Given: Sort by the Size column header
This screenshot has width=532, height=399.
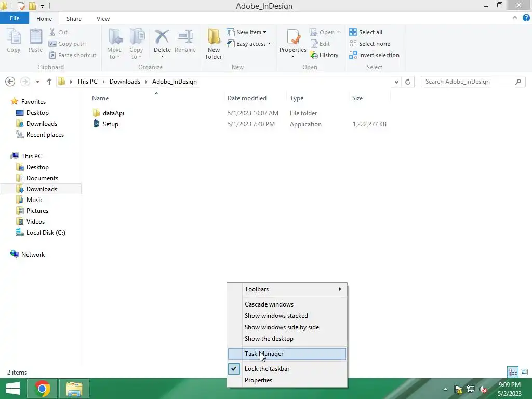Looking at the screenshot, I should point(369,98).
